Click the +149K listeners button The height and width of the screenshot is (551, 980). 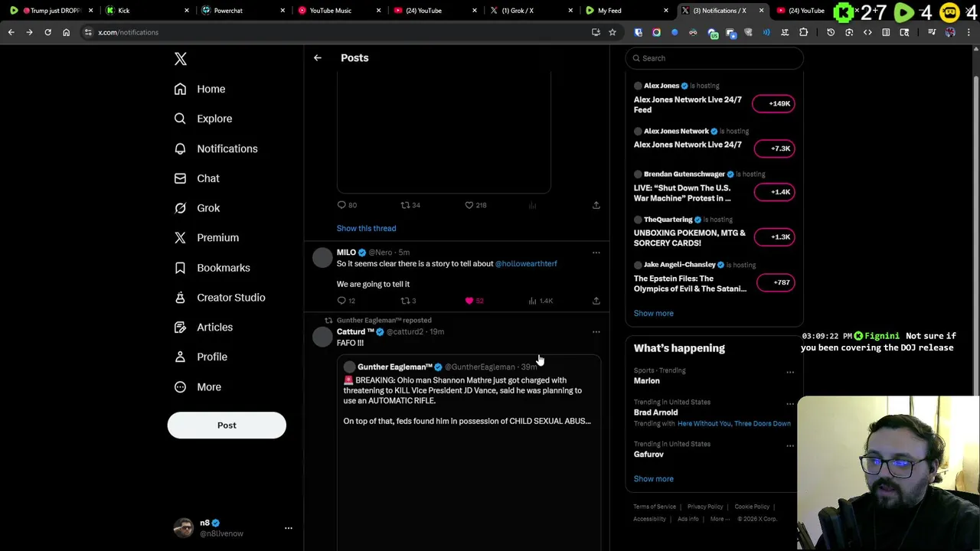tap(774, 103)
